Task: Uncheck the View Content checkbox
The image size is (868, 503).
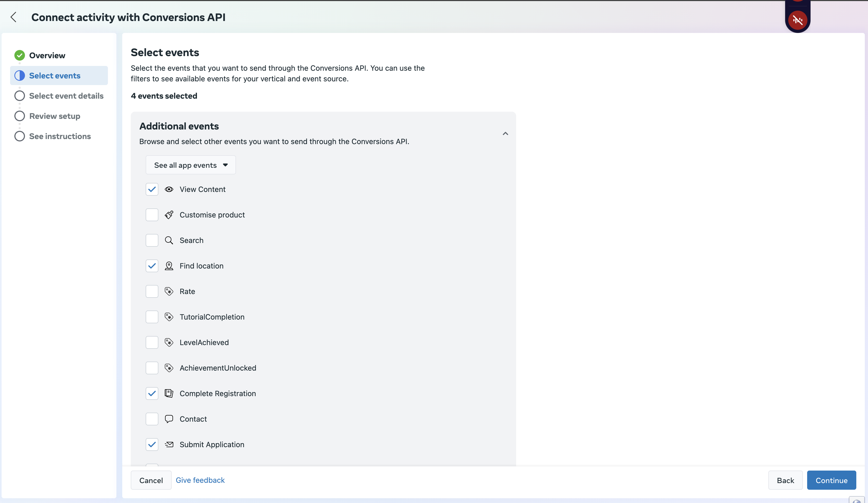Action: pyautogui.click(x=152, y=189)
